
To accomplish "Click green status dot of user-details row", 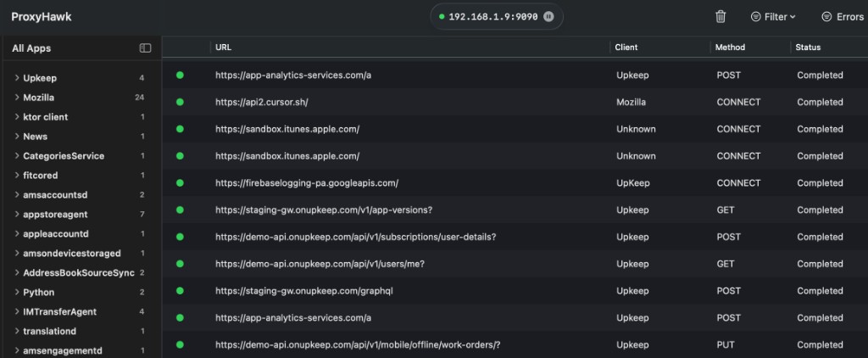I will coord(180,237).
